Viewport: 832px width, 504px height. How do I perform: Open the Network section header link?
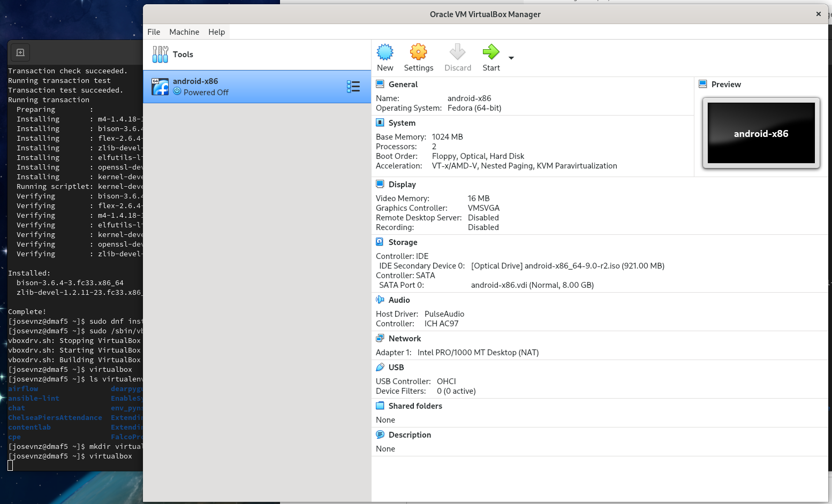click(404, 339)
